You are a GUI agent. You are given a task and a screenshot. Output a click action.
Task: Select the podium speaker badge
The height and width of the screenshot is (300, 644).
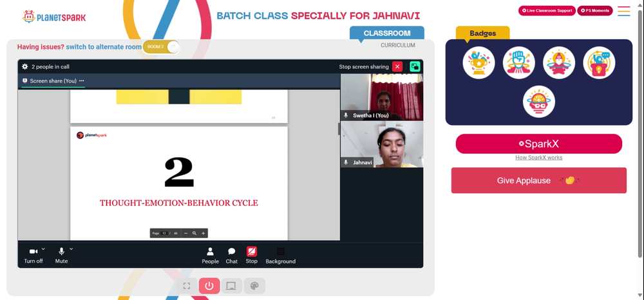coord(599,62)
